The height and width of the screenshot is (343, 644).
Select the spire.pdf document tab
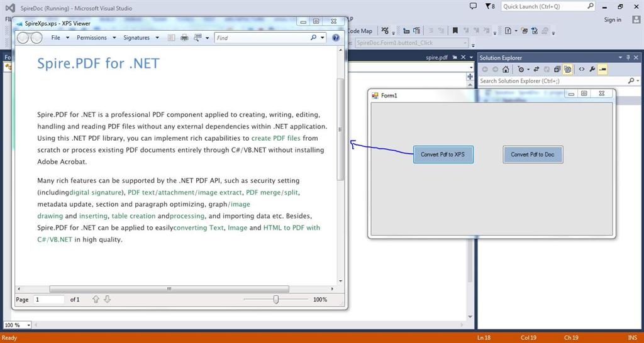pyautogui.click(x=436, y=57)
